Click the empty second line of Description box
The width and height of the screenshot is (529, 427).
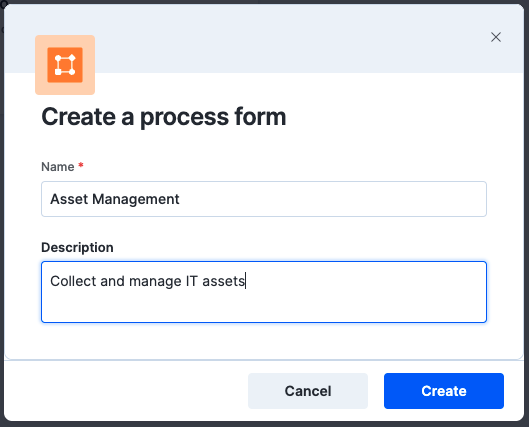[264, 305]
